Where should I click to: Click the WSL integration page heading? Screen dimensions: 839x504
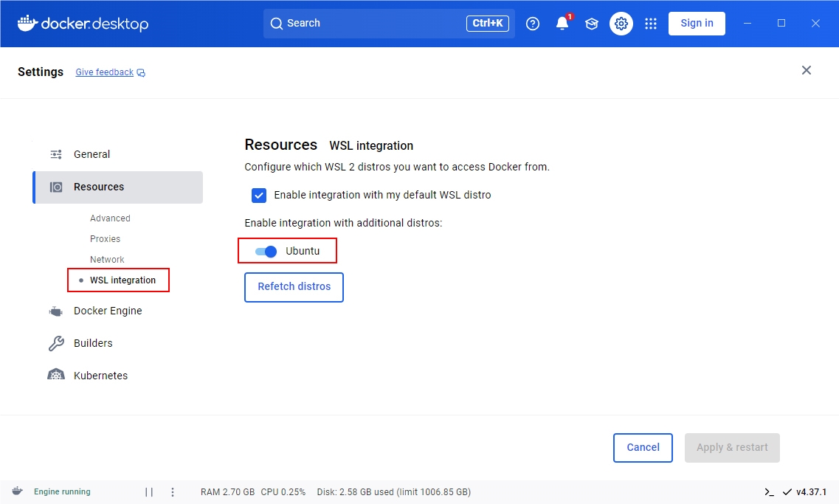[x=371, y=145]
